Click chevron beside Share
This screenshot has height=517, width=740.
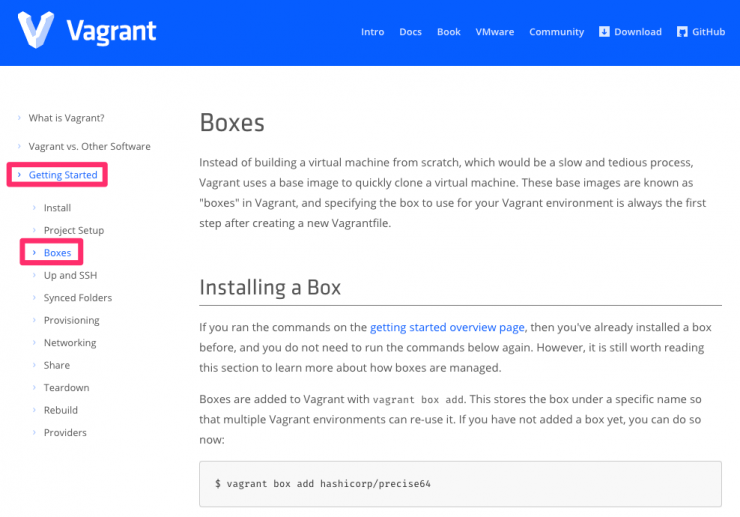(34, 365)
